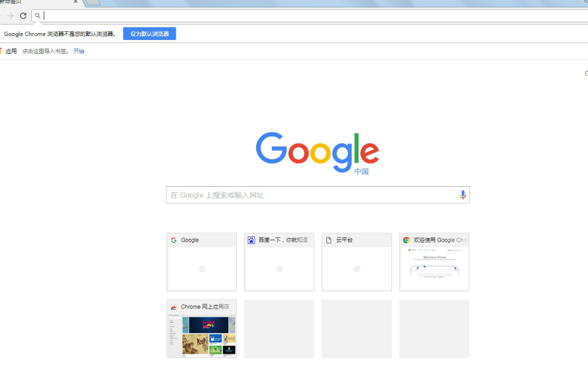Viewport: 588px width, 385px height.
Task: Click the web store rainbow icon
Action: tap(174, 307)
